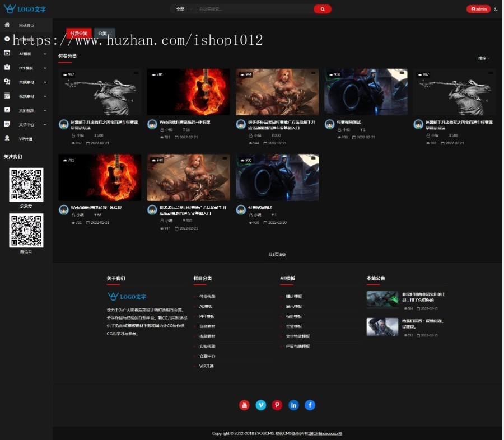Viewport: 504px width, 440px height.
Task: Open 网站首页 in the sidebar menu
Action: click(x=26, y=25)
